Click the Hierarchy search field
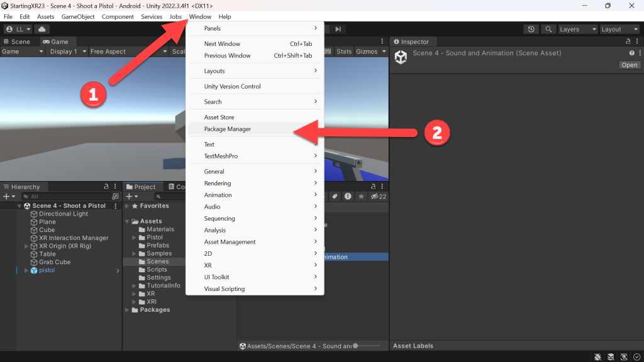This screenshot has width=644, height=362. [x=67, y=197]
